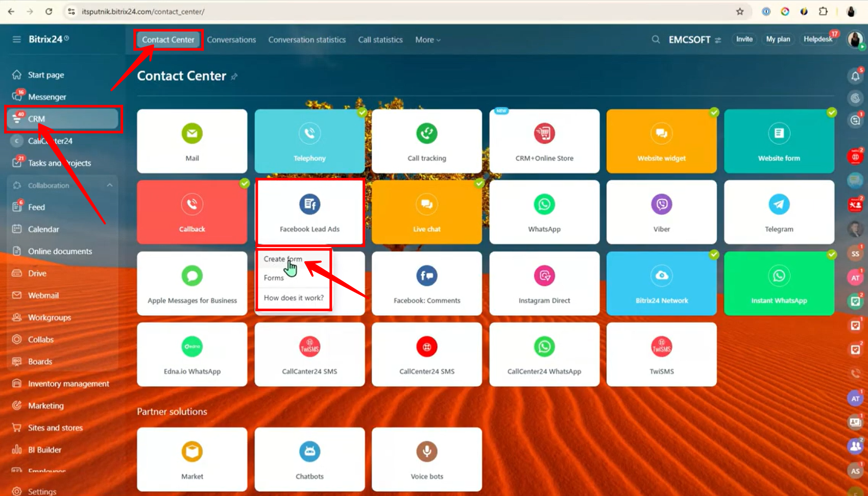868x496 pixels.
Task: Open the Website widget tile
Action: [x=662, y=141]
